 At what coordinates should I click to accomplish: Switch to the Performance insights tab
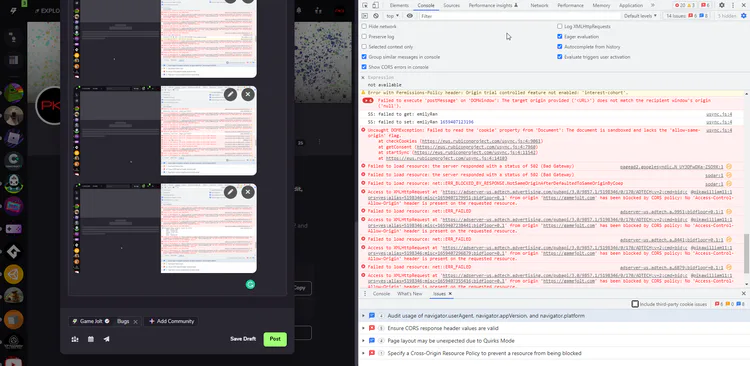[x=493, y=5]
